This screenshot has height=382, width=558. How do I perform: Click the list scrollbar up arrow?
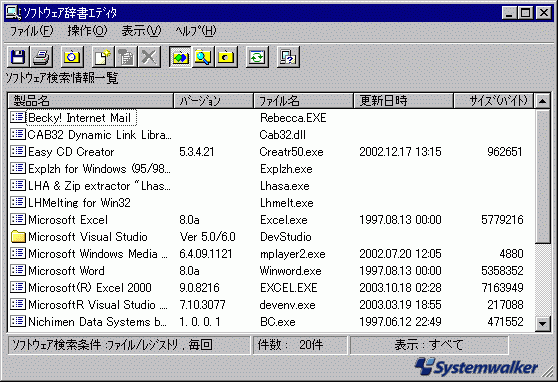(x=542, y=101)
